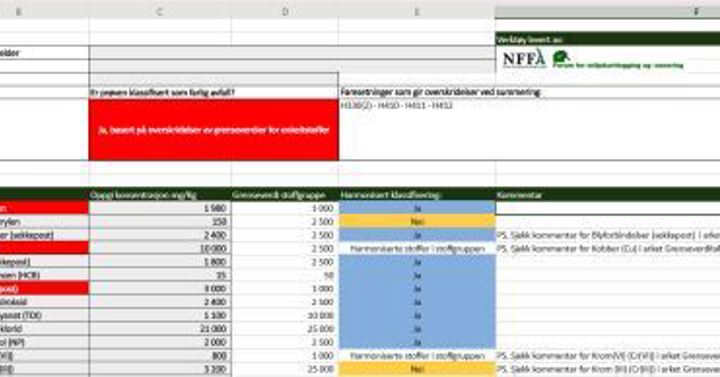Click the concentration cell showing 10 000
The width and height of the screenshot is (720, 377).
(160, 248)
